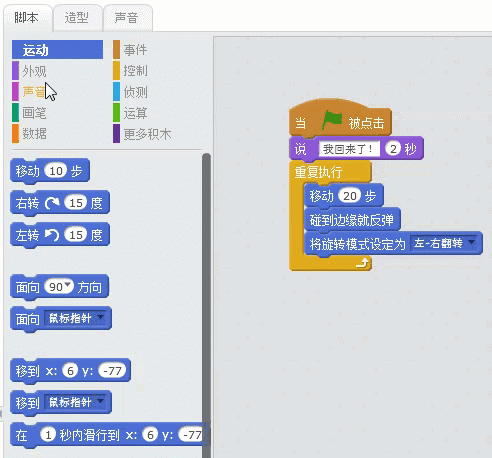Click the dark purple 更多积木 color swatch
Image resolution: width=492 pixels, height=458 pixels.
pyautogui.click(x=116, y=133)
